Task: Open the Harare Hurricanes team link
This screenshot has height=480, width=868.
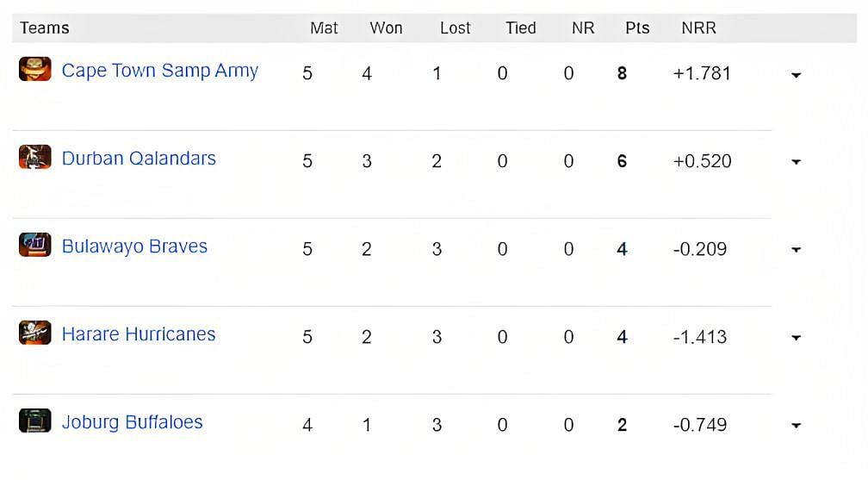Action: [139, 334]
